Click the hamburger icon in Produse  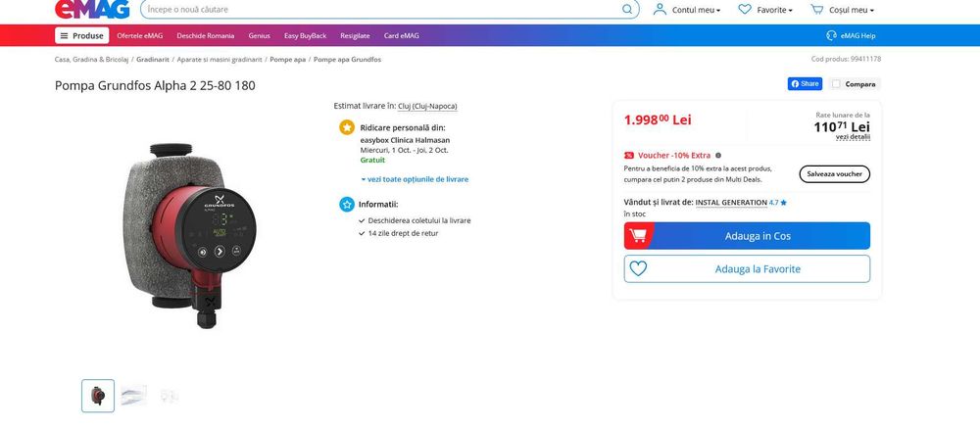click(65, 35)
